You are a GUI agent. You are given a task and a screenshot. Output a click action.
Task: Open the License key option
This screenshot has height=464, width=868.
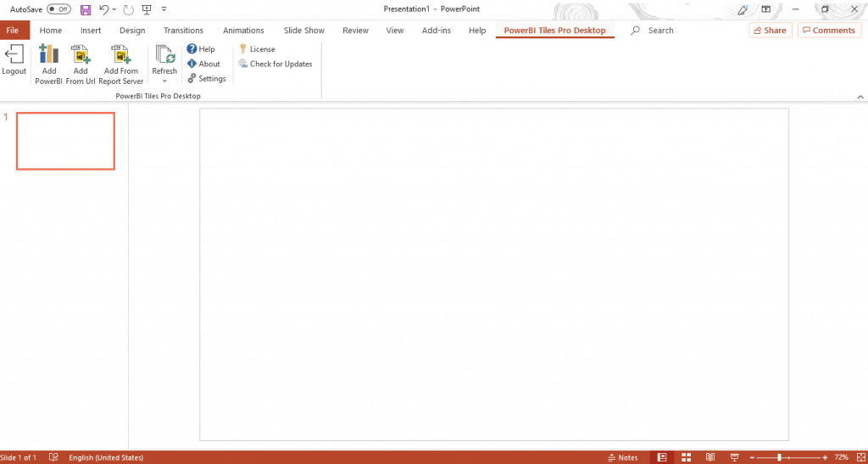257,49
